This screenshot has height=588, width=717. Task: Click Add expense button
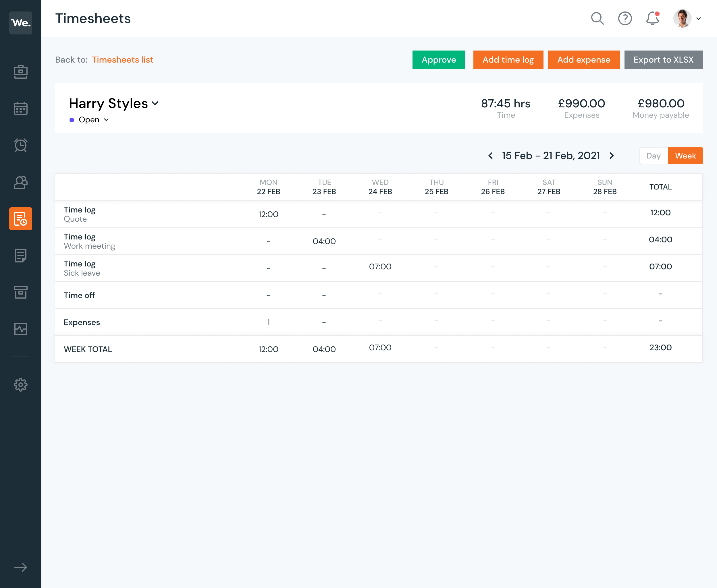[584, 59]
